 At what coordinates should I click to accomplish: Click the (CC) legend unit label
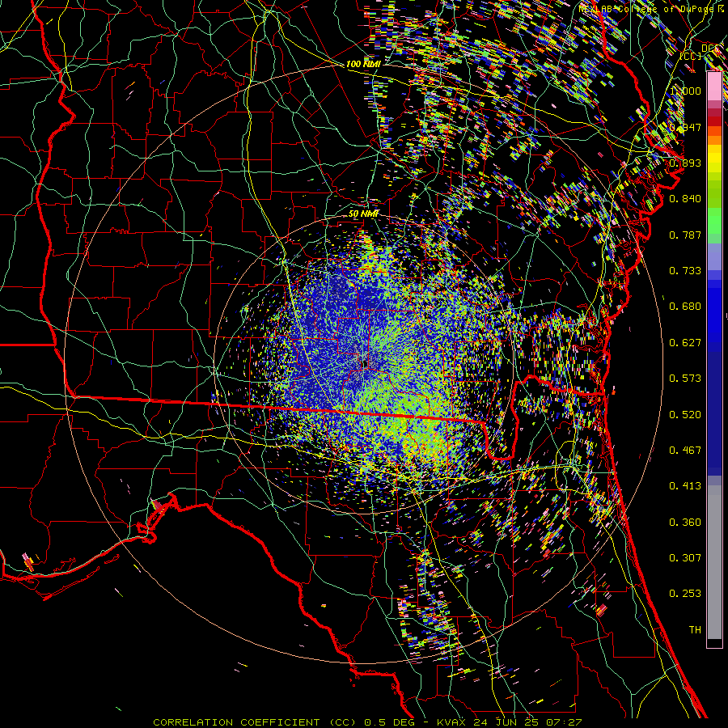click(691, 56)
